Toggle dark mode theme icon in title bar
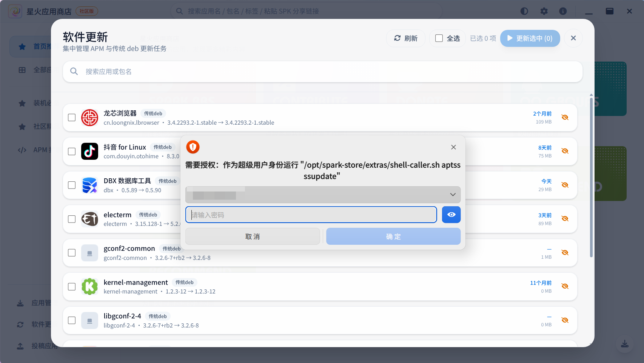644x363 pixels. coord(524,11)
